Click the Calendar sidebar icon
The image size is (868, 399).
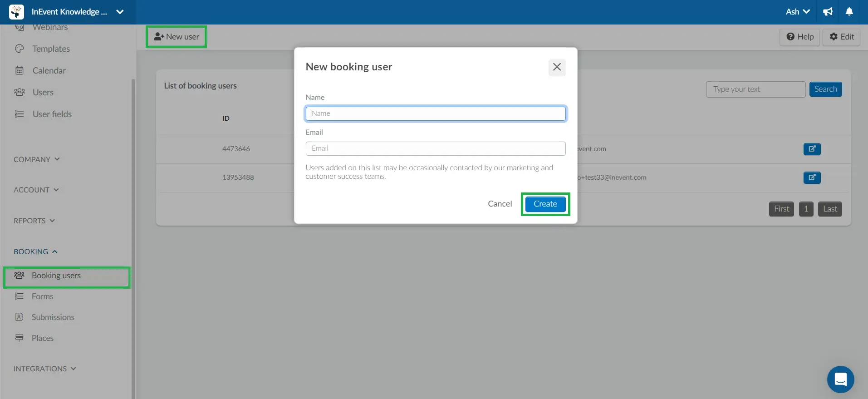click(19, 70)
